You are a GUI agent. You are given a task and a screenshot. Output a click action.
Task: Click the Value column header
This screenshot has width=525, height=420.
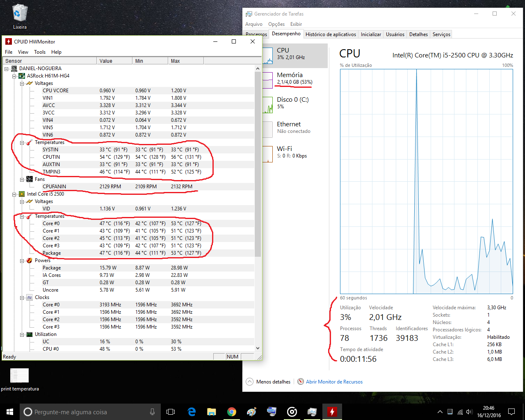[115, 61]
